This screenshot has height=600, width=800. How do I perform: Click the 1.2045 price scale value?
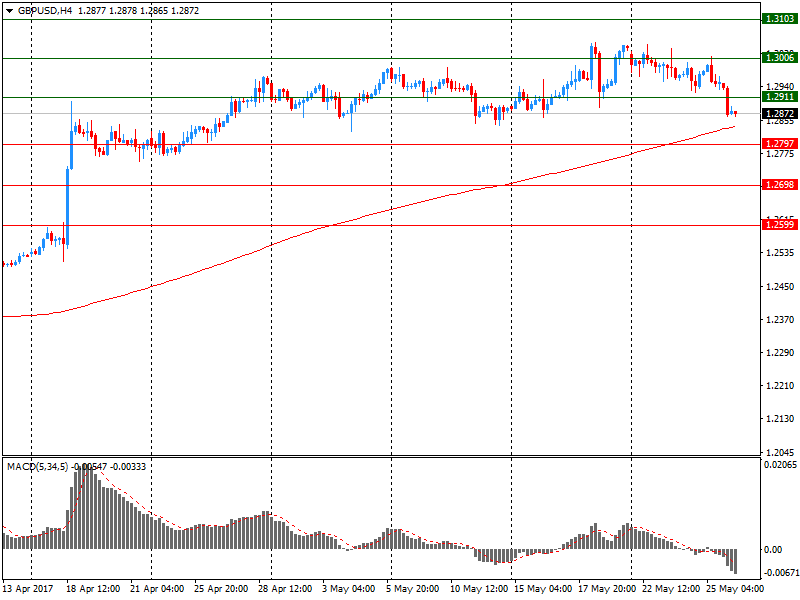tap(780, 452)
